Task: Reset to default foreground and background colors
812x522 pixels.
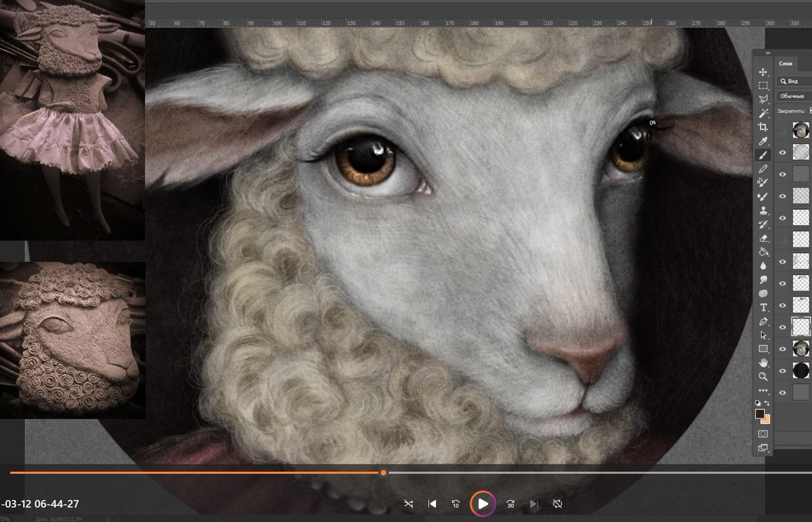Action: [759, 403]
